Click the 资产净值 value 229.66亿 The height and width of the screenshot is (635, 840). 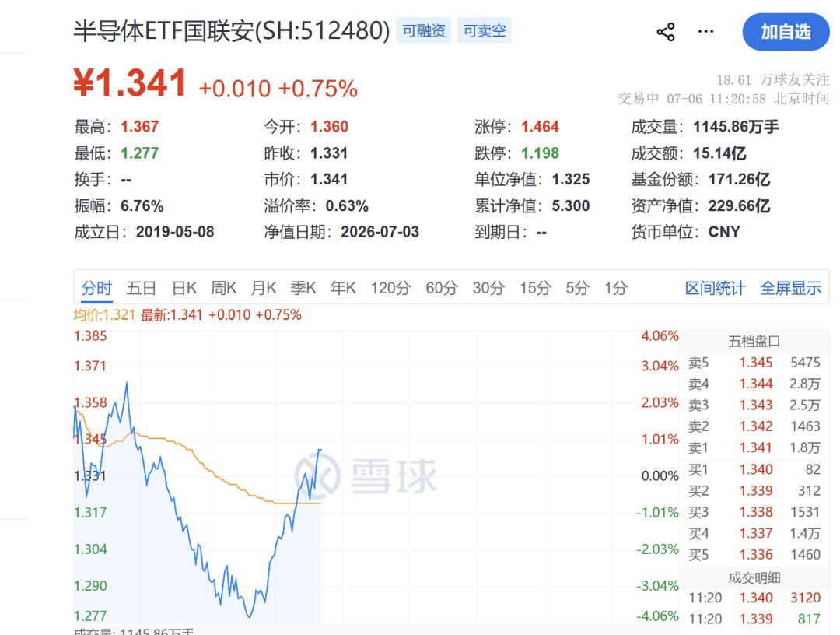(x=740, y=205)
